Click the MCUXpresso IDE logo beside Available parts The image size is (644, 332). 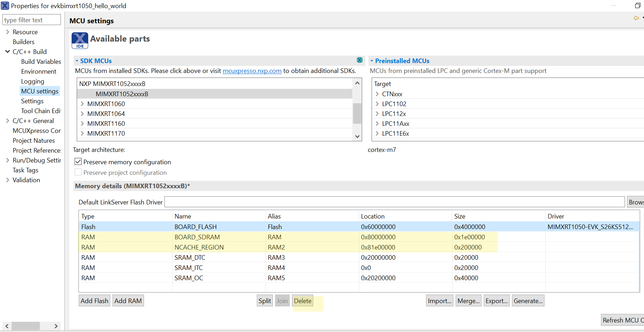pos(80,40)
